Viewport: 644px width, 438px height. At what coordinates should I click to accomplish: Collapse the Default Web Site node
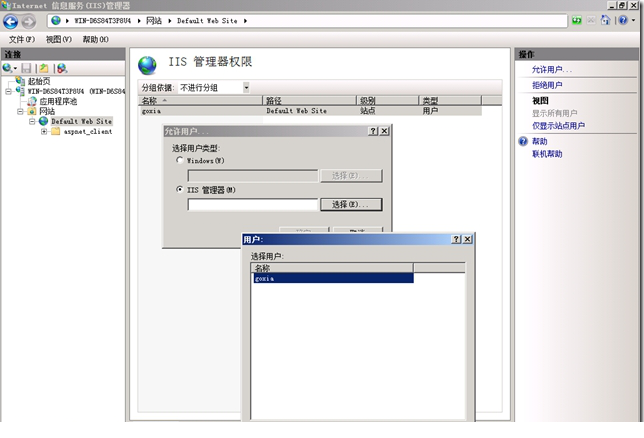tap(32, 122)
